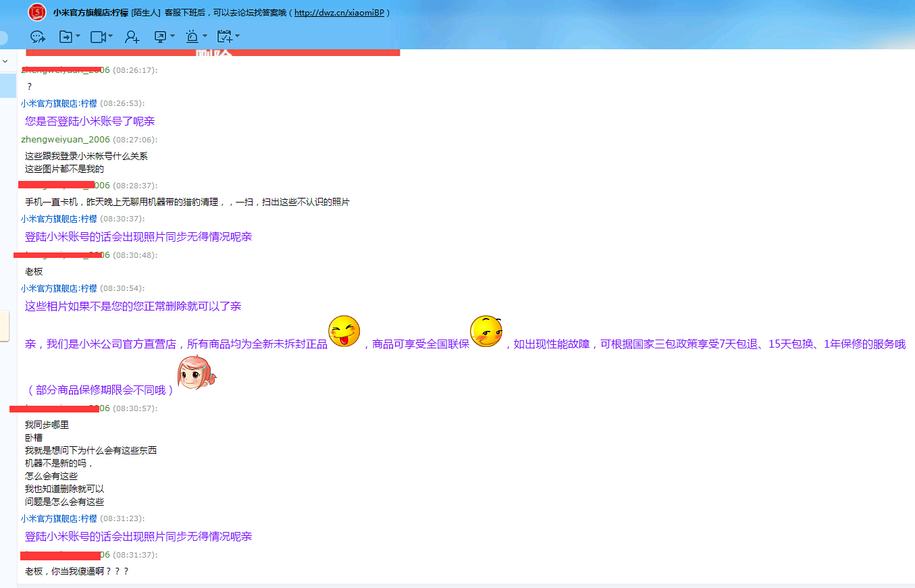The width and height of the screenshot is (915, 588).
Task: Open the dropdown arrow beside video camera
Action: [111, 36]
